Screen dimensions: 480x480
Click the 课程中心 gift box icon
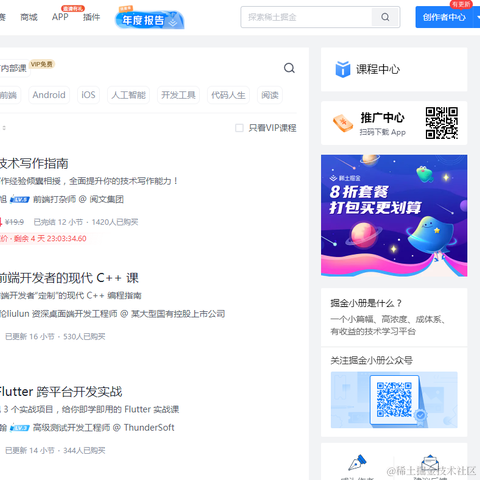tap(343, 69)
